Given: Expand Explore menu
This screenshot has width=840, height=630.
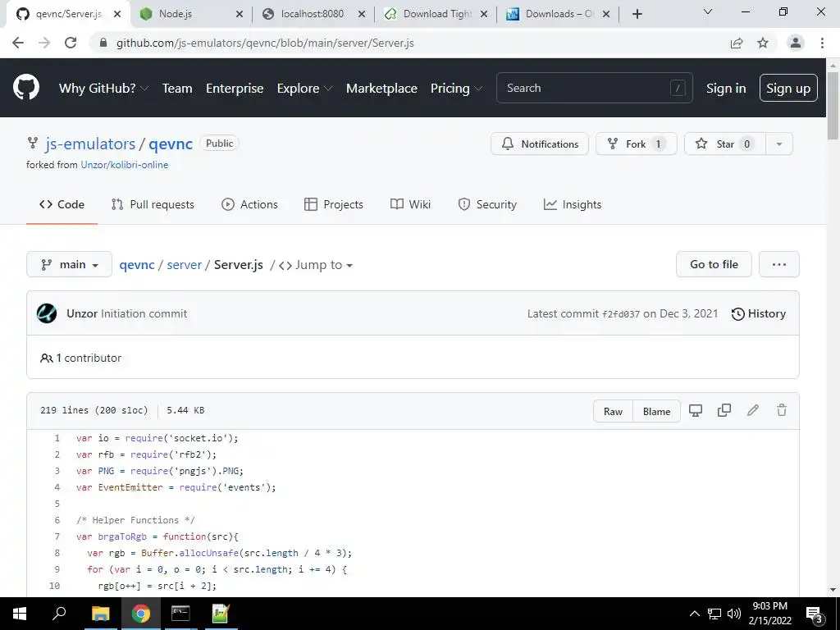Looking at the screenshot, I should tap(304, 88).
